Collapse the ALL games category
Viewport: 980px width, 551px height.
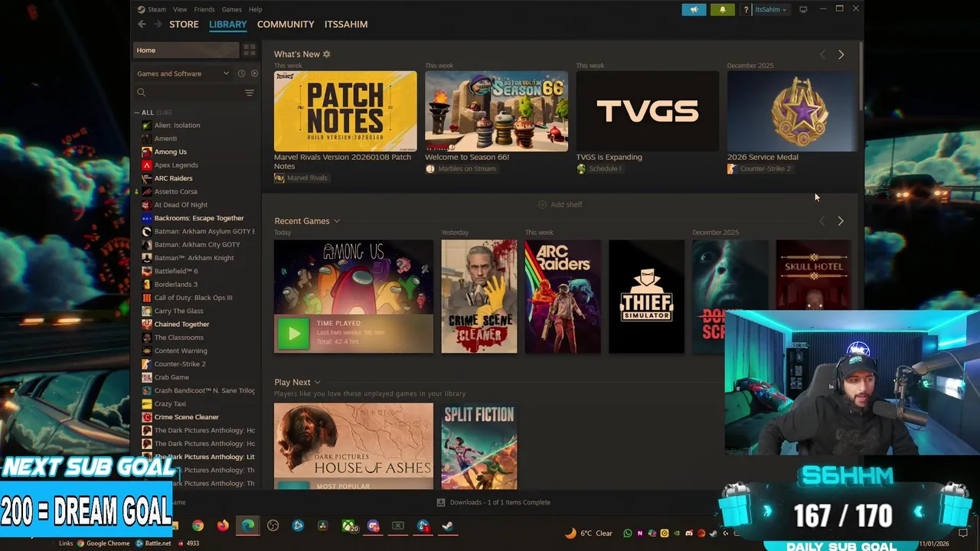[137, 112]
